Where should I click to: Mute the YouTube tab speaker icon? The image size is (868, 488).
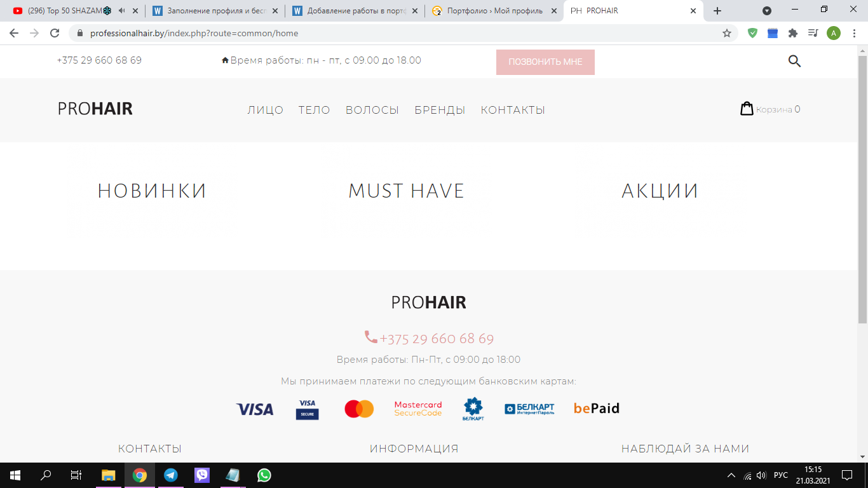click(x=121, y=11)
